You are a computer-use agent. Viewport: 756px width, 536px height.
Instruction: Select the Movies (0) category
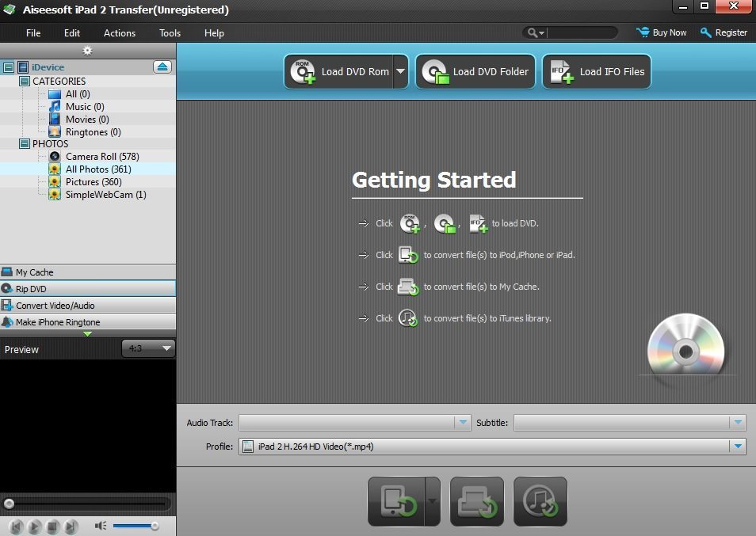pyautogui.click(x=87, y=119)
